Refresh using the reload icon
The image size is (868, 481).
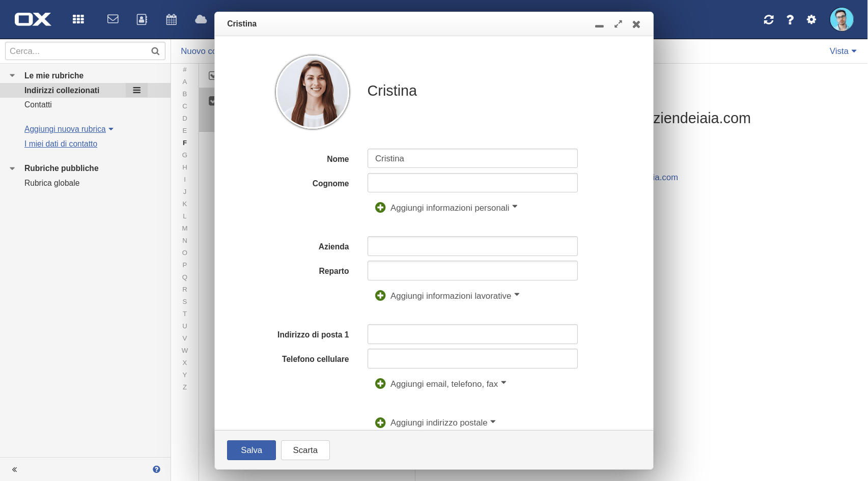(769, 19)
